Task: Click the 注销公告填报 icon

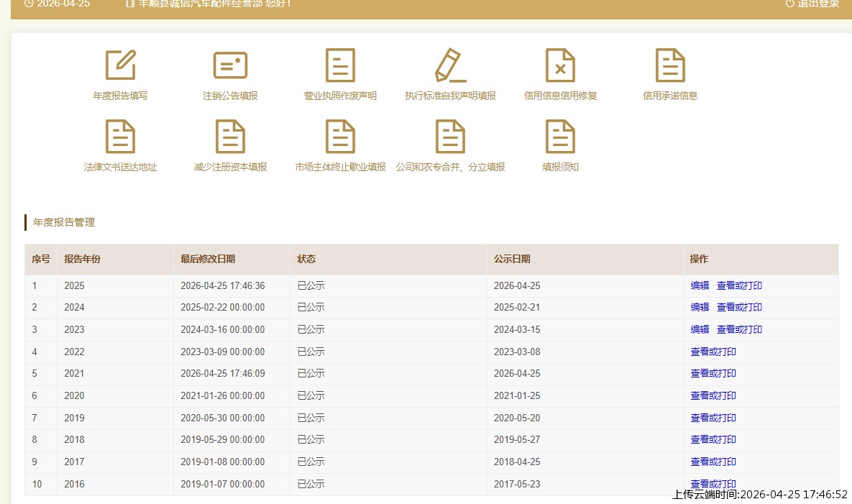Action: click(230, 66)
